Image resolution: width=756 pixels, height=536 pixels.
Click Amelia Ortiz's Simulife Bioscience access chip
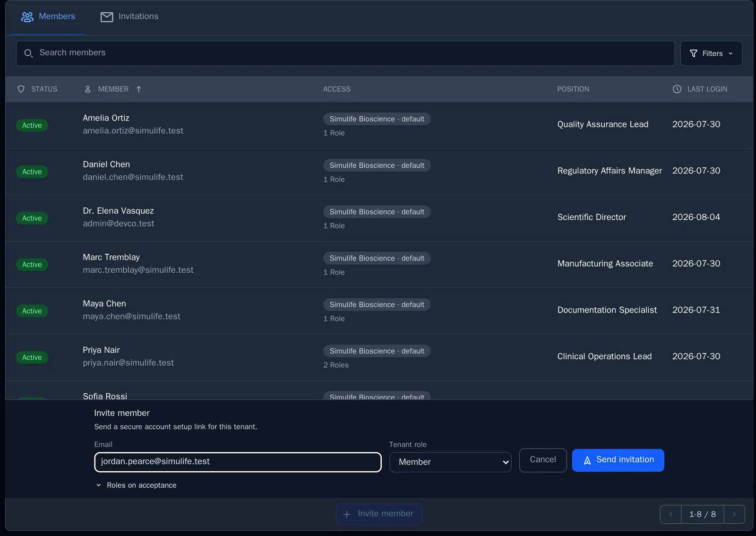(377, 119)
